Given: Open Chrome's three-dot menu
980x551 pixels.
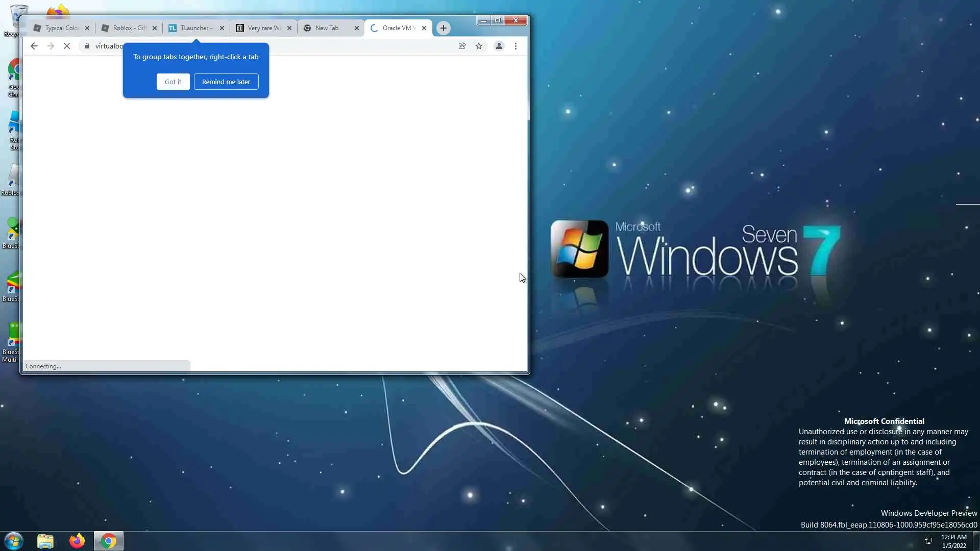Looking at the screenshot, I should pos(516,46).
